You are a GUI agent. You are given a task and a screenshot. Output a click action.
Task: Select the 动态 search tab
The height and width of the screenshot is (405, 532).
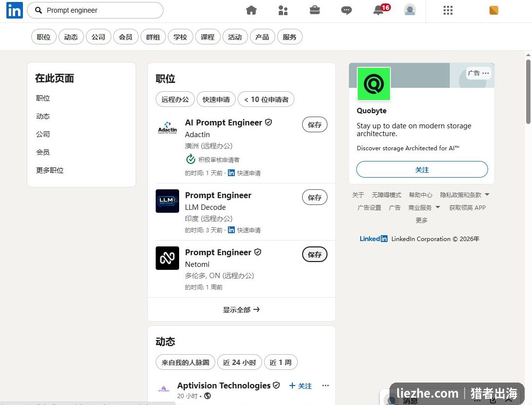tap(71, 37)
